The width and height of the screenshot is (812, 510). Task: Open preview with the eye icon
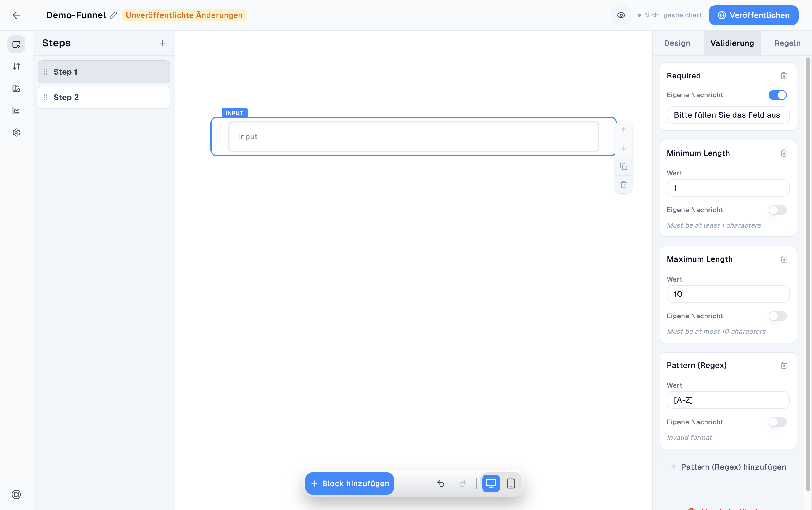click(x=621, y=15)
